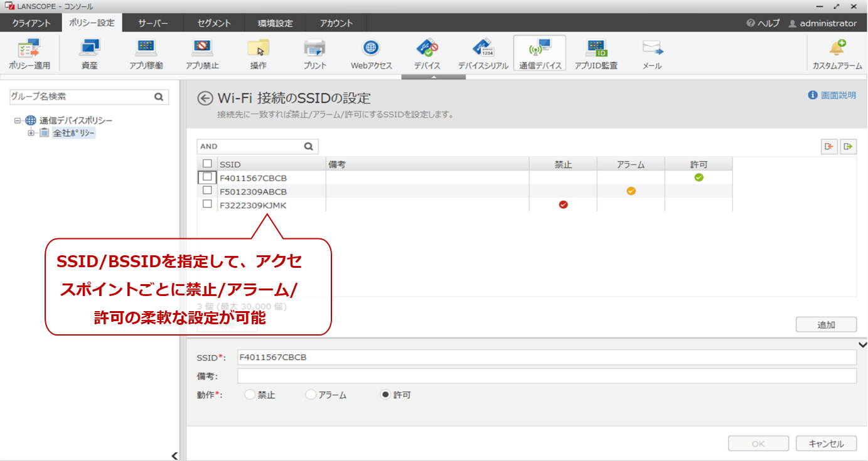Image resolution: width=868 pixels, height=461 pixels.
Task: Open the ヘルプ icon in the top bar
Action: [x=751, y=23]
